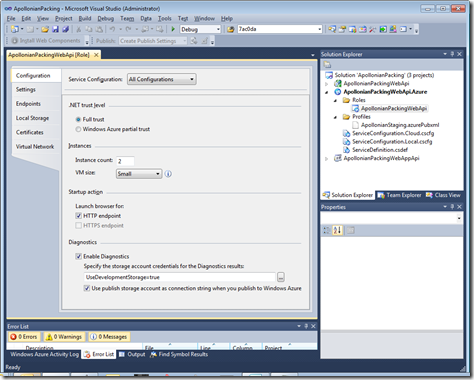This screenshot has height=380, width=474.
Task: Open the VM size dropdown
Action: pos(139,174)
